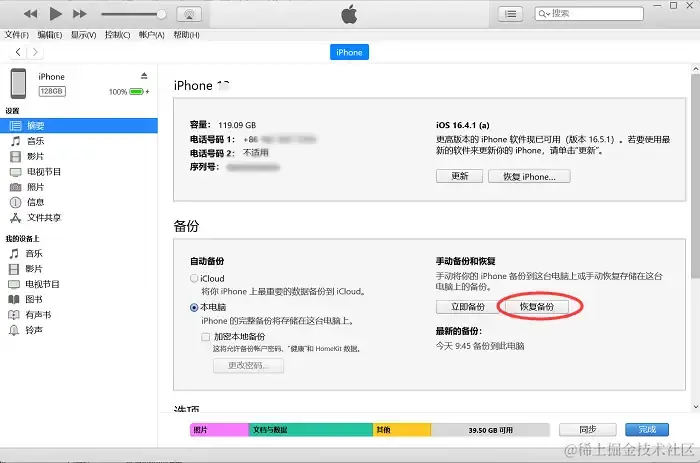
Task: Open the 控制(C) menu
Action: tap(117, 35)
